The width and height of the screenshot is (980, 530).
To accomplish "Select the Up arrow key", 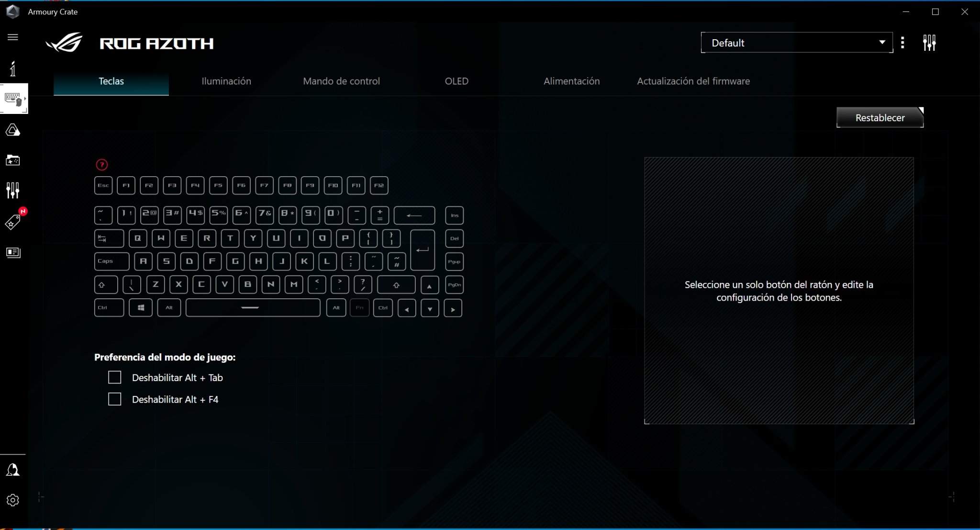I will [430, 285].
